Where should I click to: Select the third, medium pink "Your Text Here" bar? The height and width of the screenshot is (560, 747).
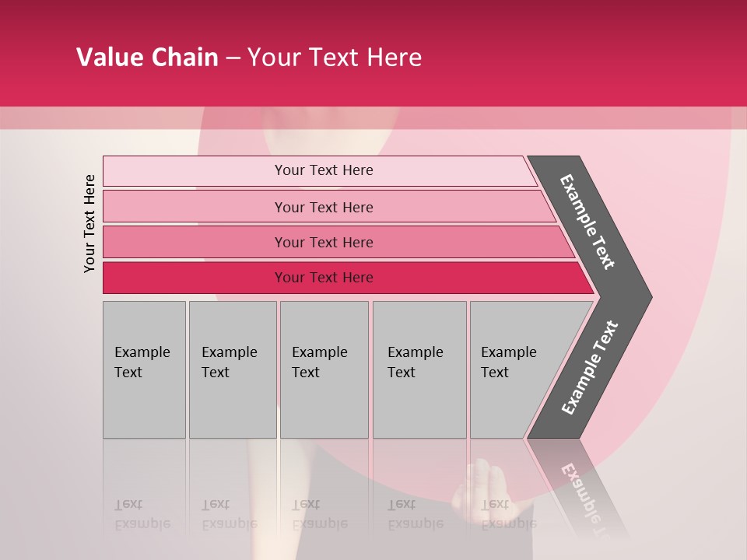click(324, 242)
